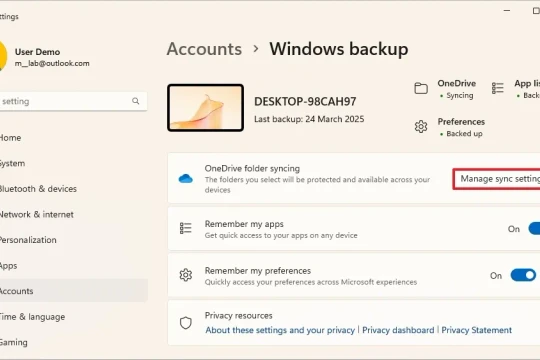Click the Remember my apps title
The width and height of the screenshot is (540, 360).
click(244, 224)
